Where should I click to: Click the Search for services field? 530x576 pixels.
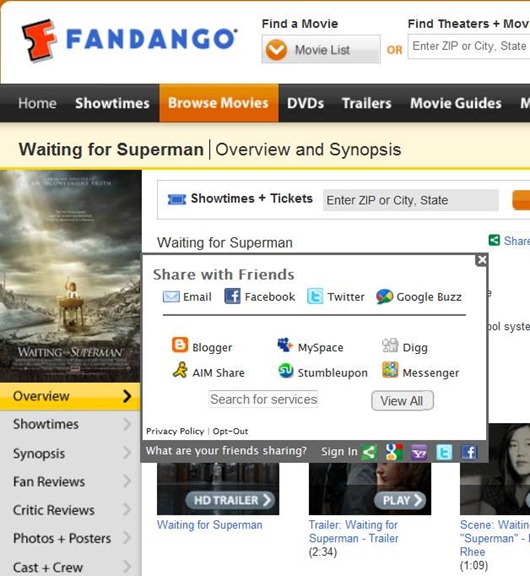point(263,399)
